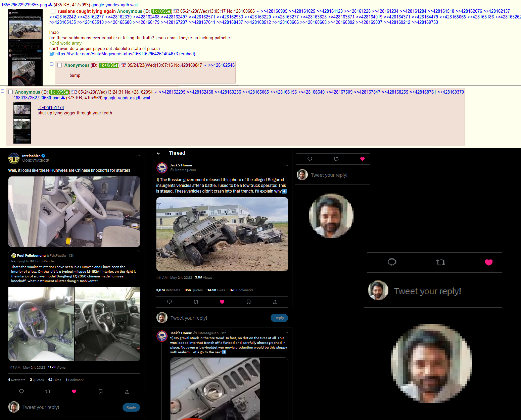521x420 pixels.
Task: Tick the checkbox on post No.428162094
Action: (x=10, y=92)
